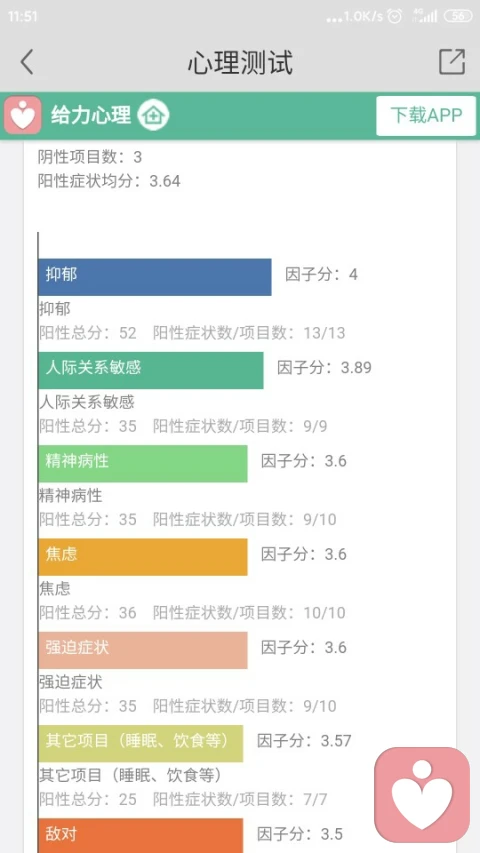Tap the back arrow icon
Viewport: 480px width, 853px height.
coord(27,61)
